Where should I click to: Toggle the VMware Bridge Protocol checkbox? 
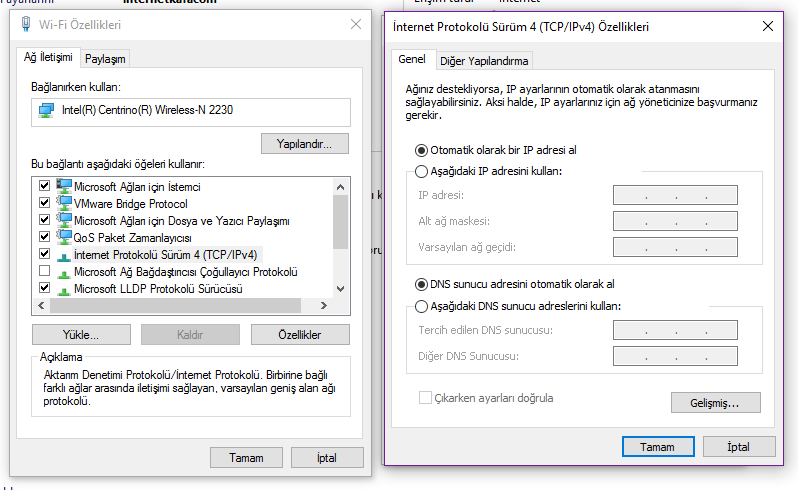tap(44, 203)
